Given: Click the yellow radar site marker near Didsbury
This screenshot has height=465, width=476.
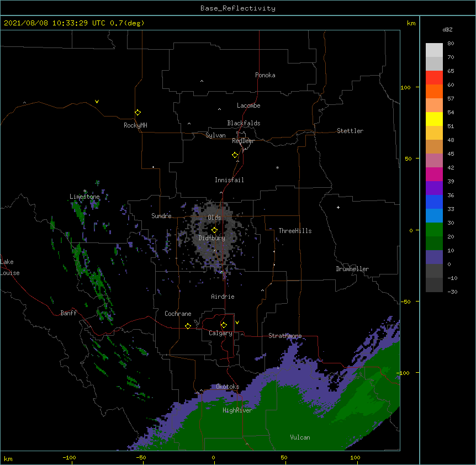Looking at the screenshot, I should (x=214, y=230).
